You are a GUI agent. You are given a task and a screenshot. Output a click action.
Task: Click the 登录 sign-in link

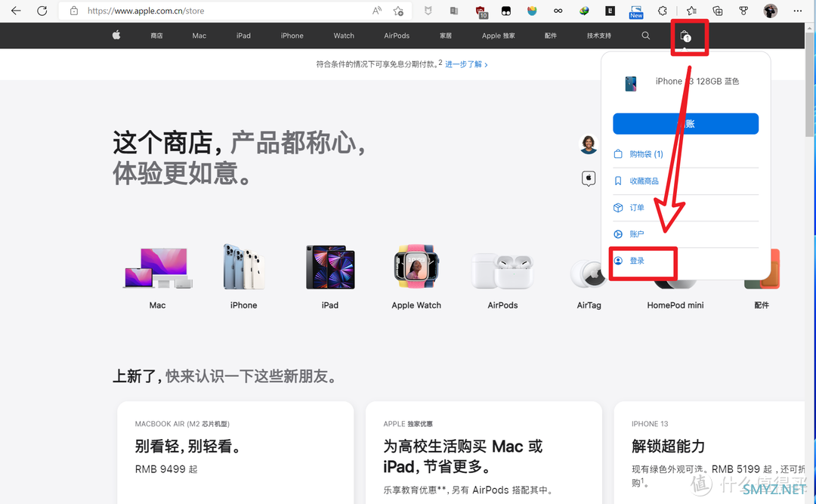click(637, 261)
